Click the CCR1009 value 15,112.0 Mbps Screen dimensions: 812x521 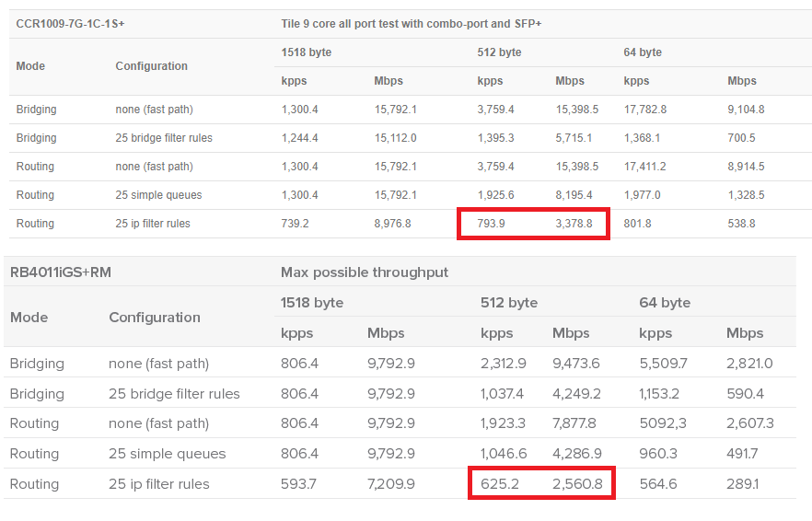(395, 138)
